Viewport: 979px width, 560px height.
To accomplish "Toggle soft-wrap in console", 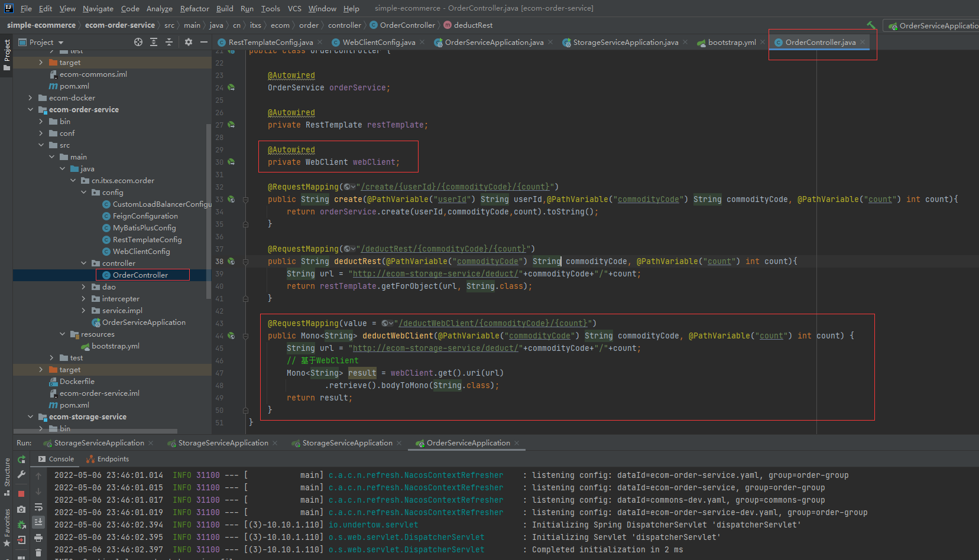I will [38, 507].
